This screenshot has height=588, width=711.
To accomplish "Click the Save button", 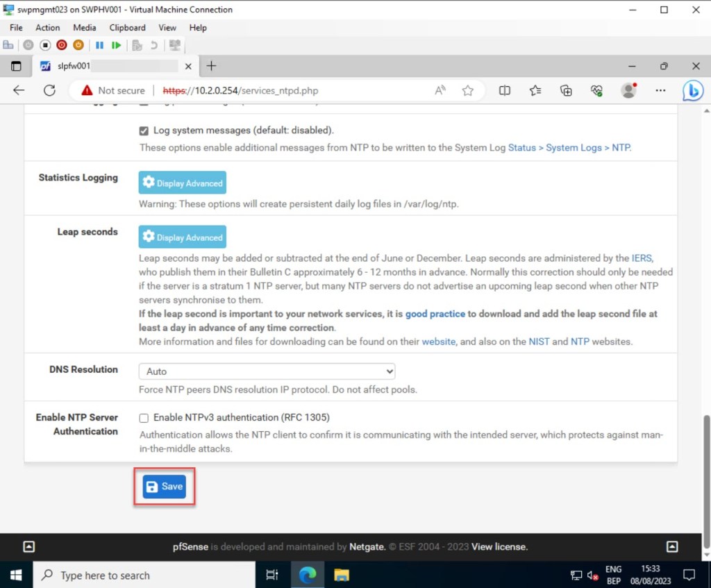I will (165, 487).
